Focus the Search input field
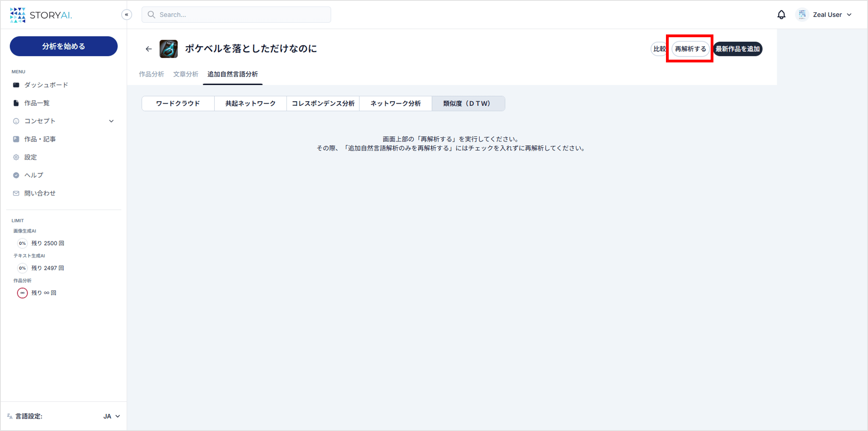Viewport: 868px width, 431px height. pyautogui.click(x=236, y=15)
